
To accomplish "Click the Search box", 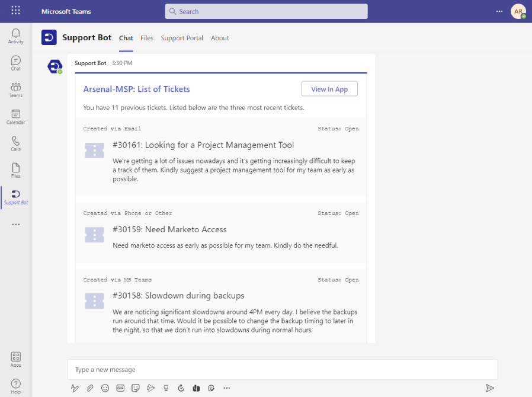I will (267, 11).
